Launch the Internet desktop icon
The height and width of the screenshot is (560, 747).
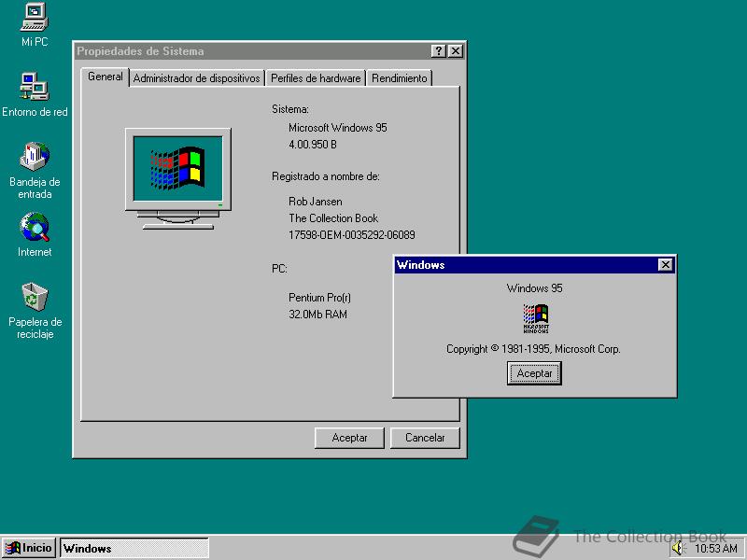tap(35, 229)
